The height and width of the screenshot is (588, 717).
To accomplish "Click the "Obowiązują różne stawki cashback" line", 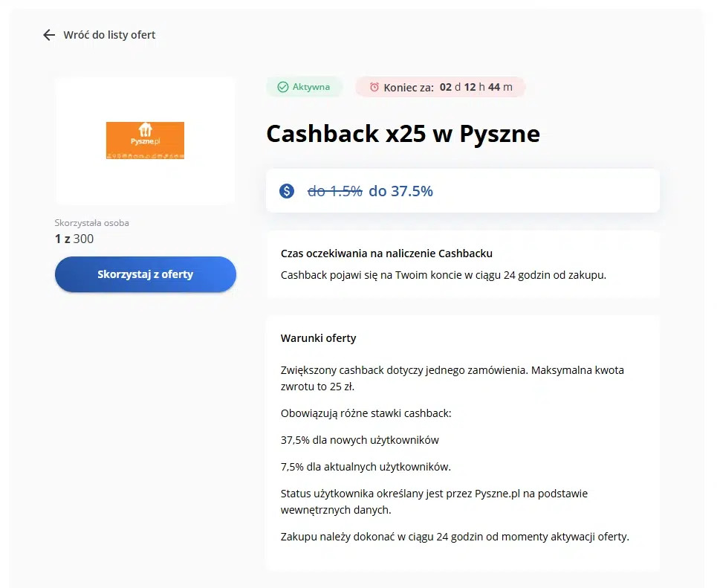I will 366,413.
